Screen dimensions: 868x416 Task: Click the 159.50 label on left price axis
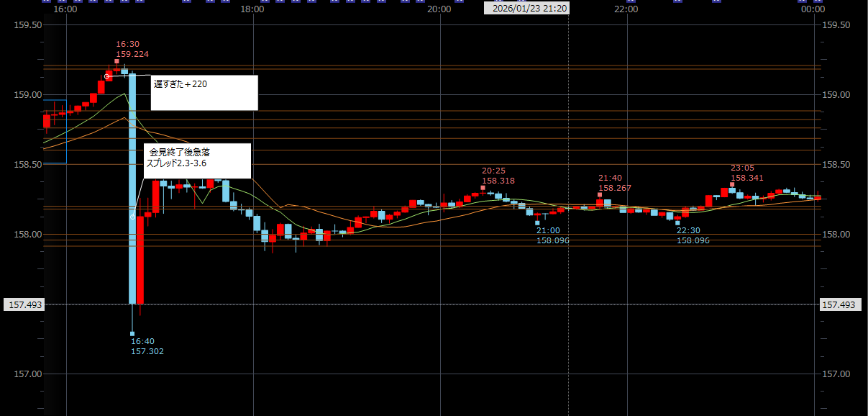(x=28, y=25)
